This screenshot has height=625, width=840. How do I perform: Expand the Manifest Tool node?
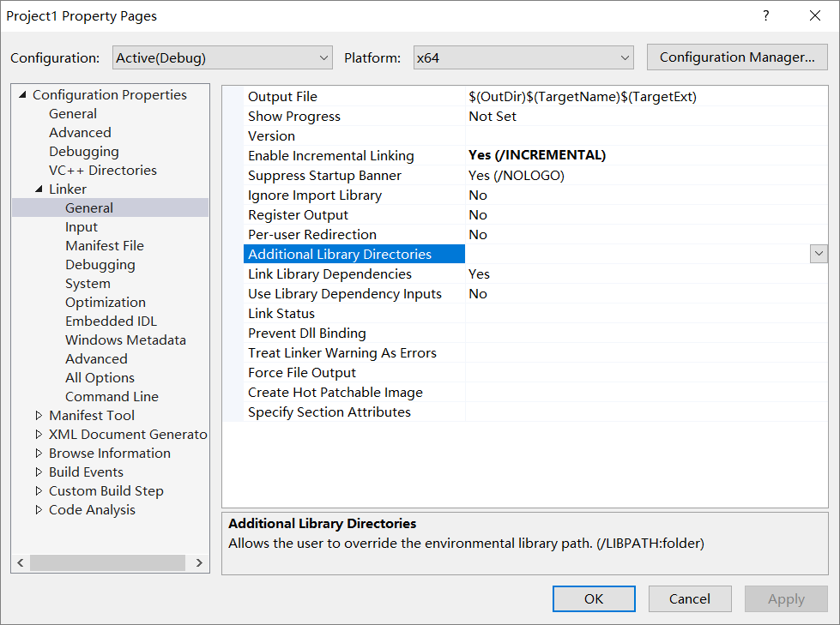click(x=39, y=415)
